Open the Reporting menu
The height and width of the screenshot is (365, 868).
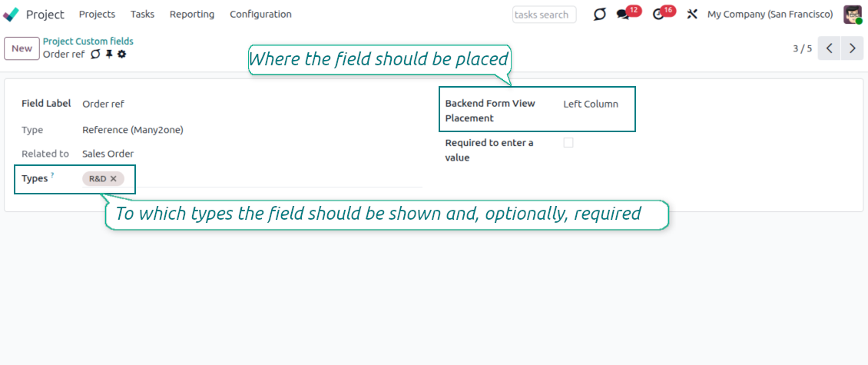click(x=192, y=15)
